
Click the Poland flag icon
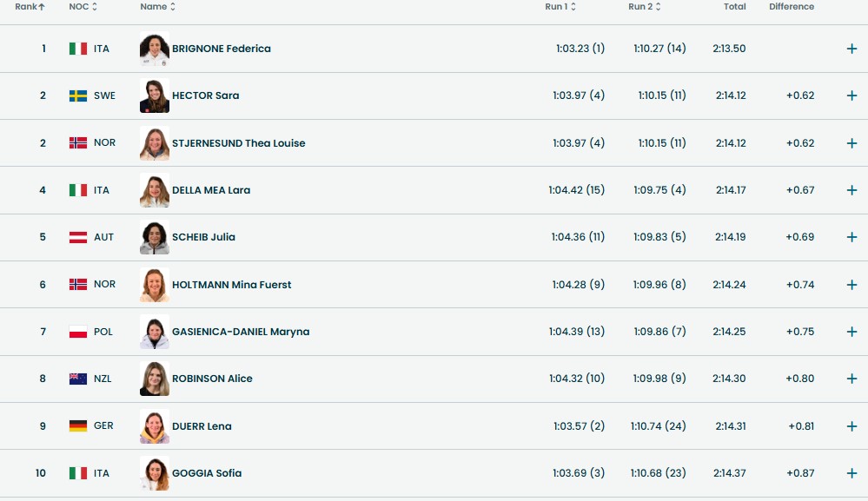coord(78,332)
